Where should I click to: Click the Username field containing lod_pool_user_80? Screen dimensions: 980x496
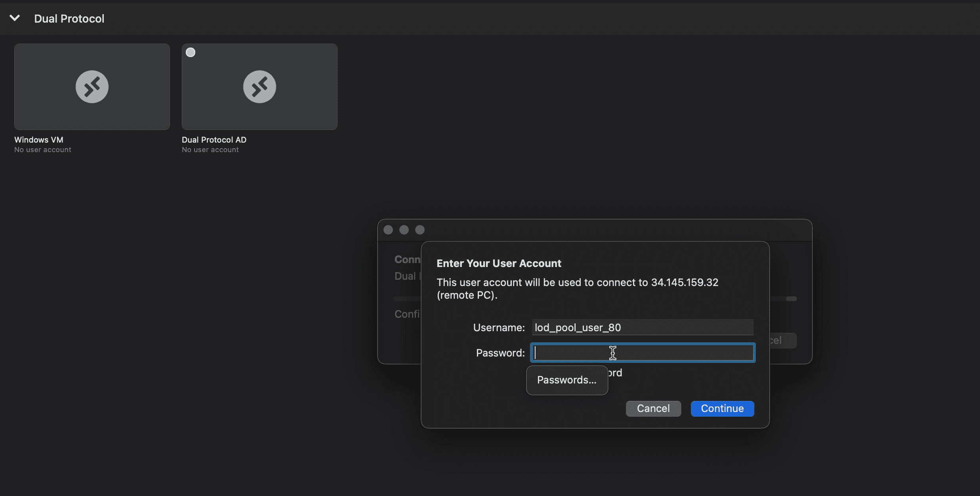coord(642,328)
